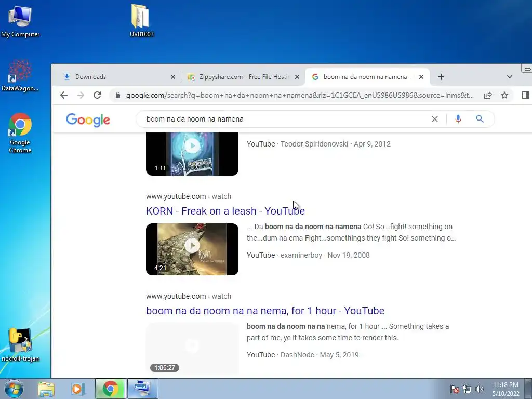This screenshot has width=532, height=399.
Task: Open Windows Start menu
Action: [x=14, y=389]
